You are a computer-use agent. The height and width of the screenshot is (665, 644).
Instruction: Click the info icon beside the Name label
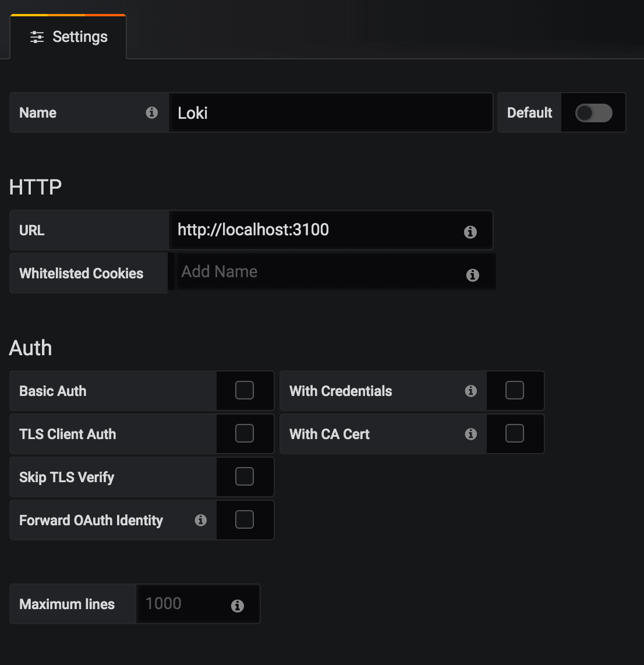[x=152, y=113]
